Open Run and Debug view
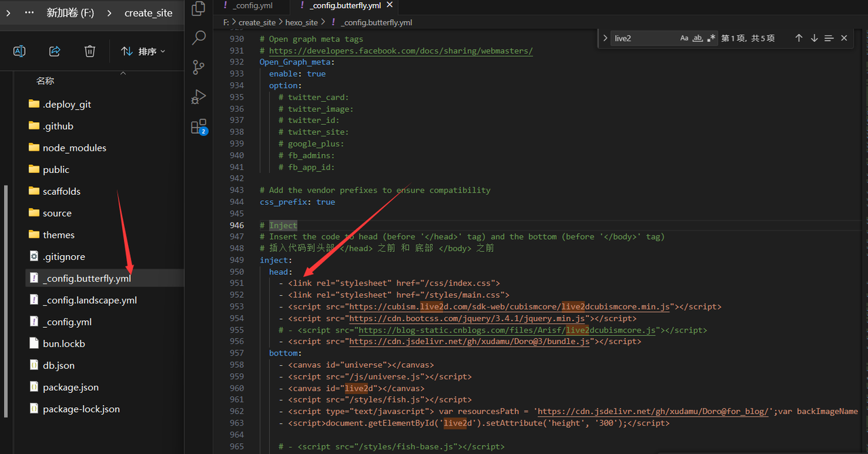The width and height of the screenshot is (868, 454). tap(199, 97)
